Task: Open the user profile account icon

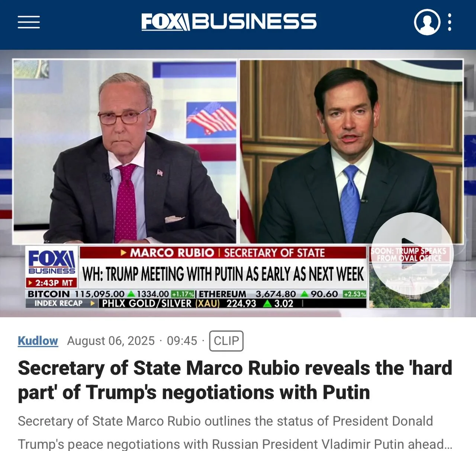Action: (x=427, y=22)
